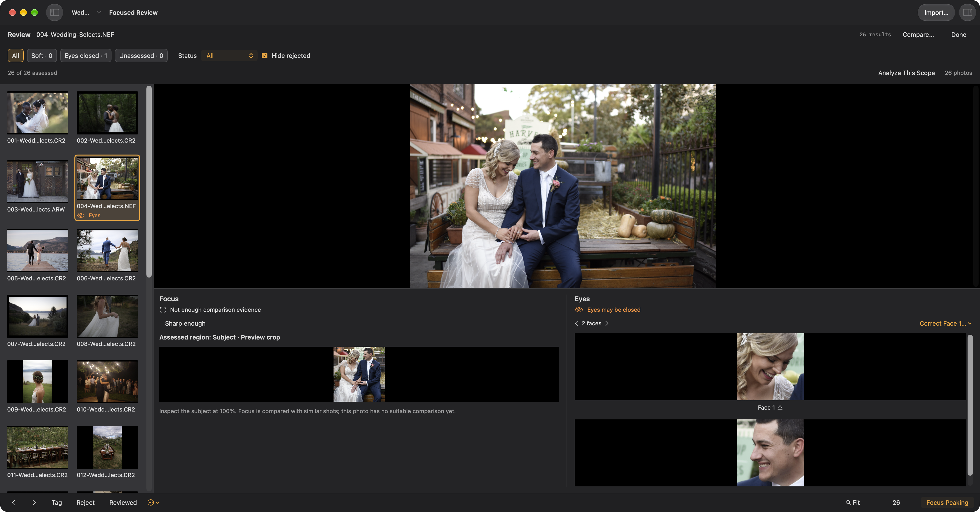Mark photo as Reviewed

click(x=123, y=502)
